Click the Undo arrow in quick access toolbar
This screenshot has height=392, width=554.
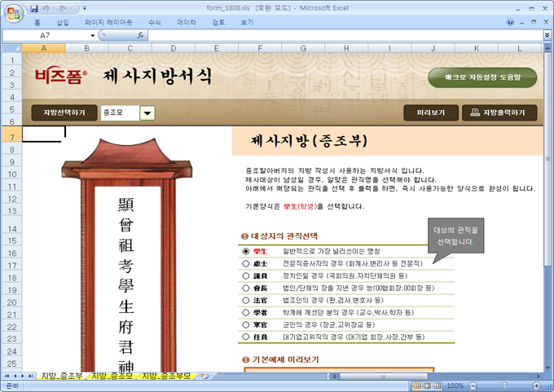(48, 7)
